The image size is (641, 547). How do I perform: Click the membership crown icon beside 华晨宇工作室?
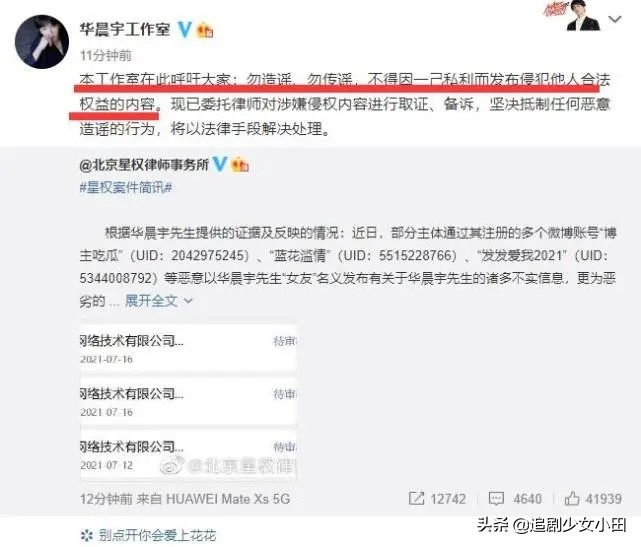pyautogui.click(x=205, y=30)
